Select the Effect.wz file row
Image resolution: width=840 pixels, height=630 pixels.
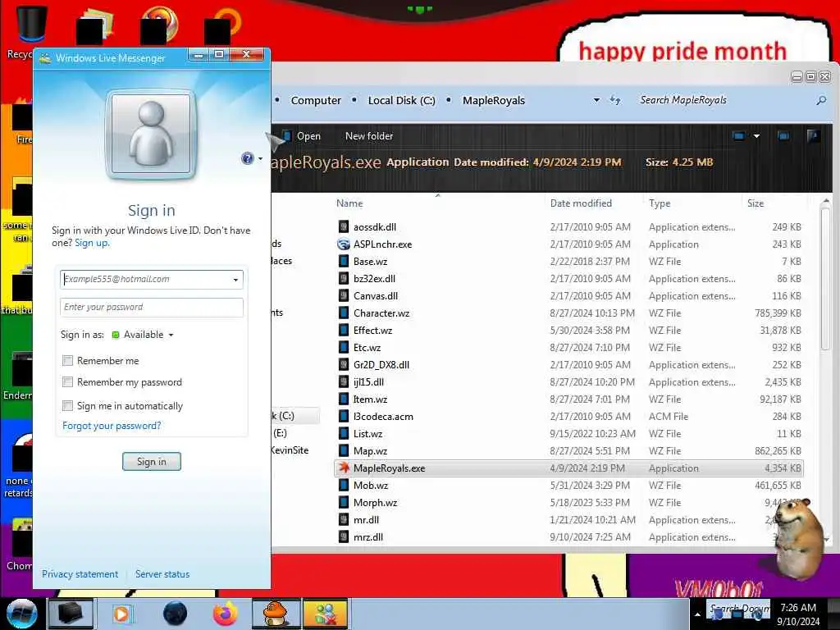[568, 331]
